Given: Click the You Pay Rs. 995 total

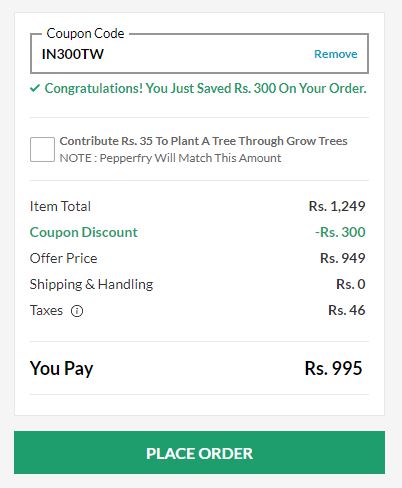Looking at the screenshot, I should click(x=199, y=368).
